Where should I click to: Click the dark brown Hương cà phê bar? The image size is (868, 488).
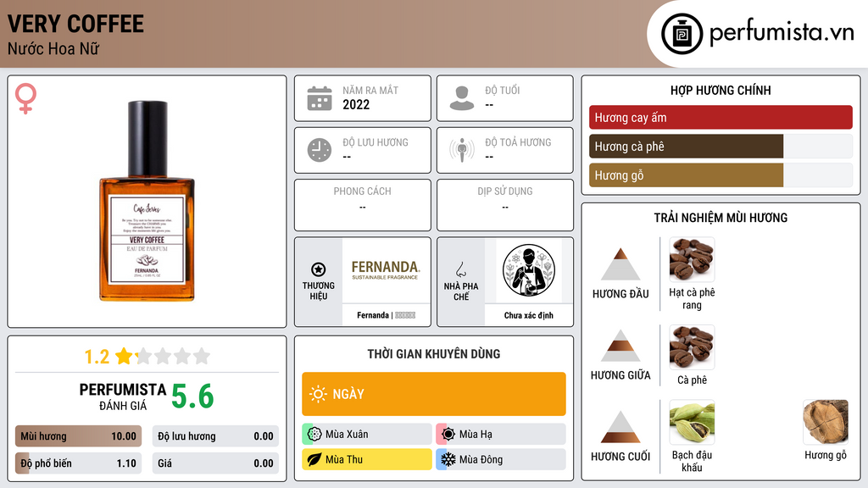(x=686, y=146)
